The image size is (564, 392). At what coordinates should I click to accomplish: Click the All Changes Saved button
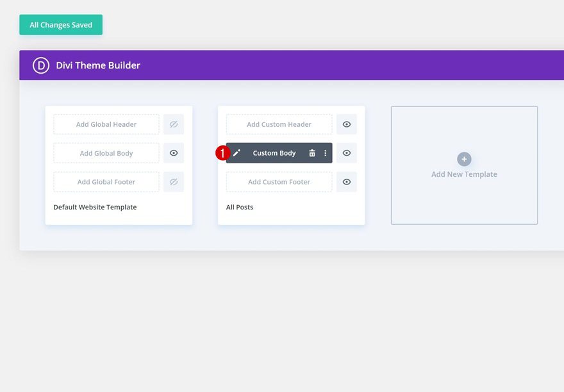coord(61,24)
